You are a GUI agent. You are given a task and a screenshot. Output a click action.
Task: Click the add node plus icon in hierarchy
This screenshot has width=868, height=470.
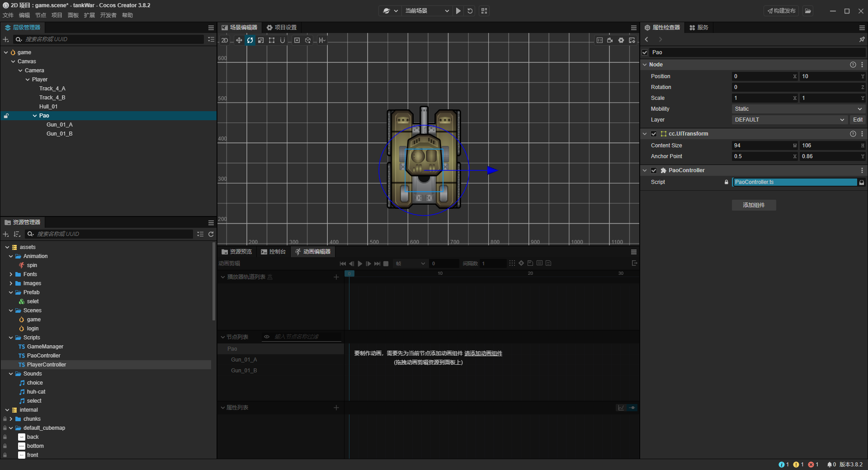point(6,39)
